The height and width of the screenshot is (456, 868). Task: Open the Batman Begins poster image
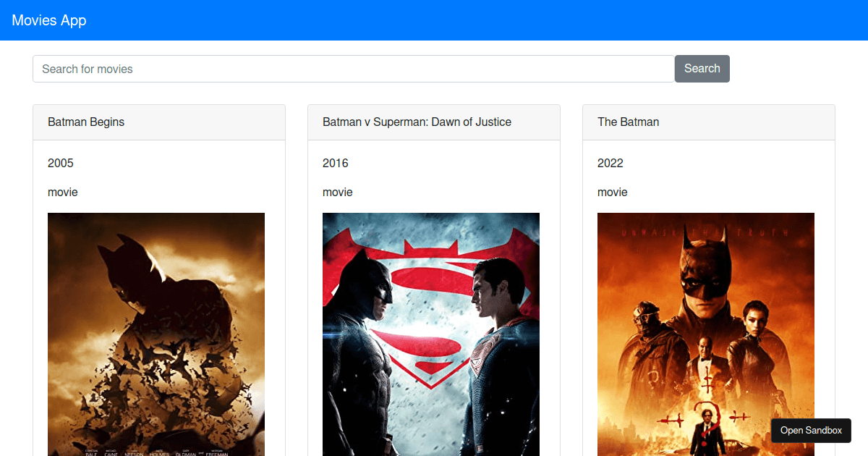156,334
